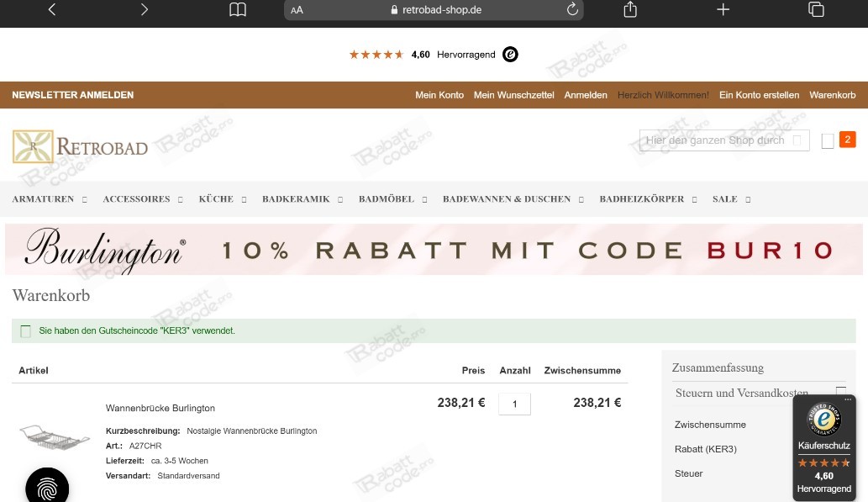The height and width of the screenshot is (502, 868).
Task: Open the Trusted Shops Käuferschutz badge
Action: coord(824,448)
